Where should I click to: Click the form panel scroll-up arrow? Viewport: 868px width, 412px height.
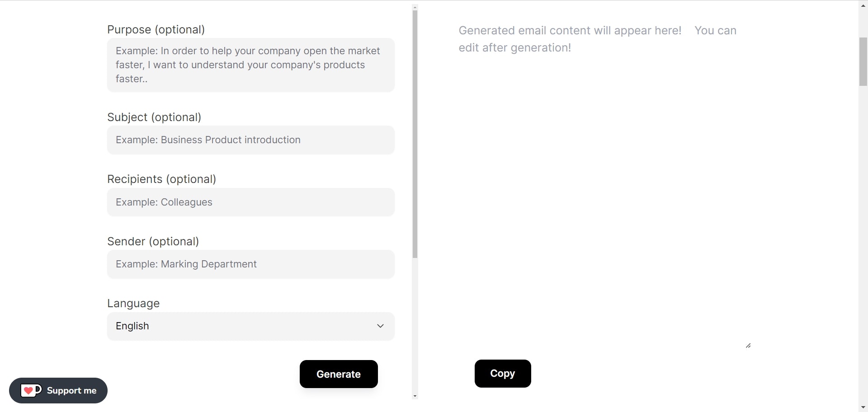click(x=415, y=7)
